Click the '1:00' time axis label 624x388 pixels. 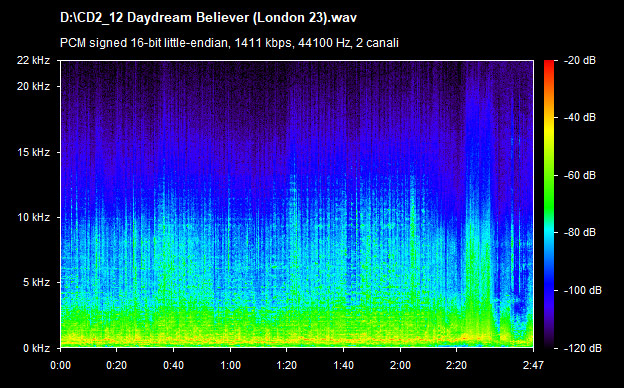click(230, 365)
